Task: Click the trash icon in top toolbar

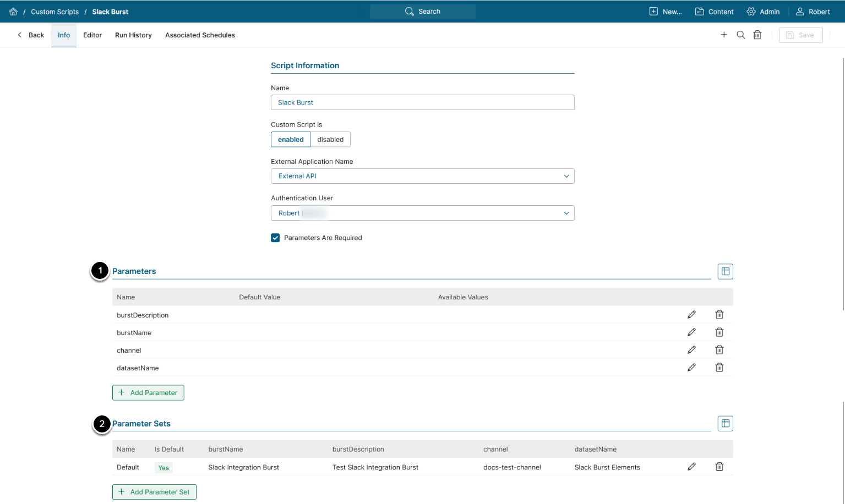Action: pos(757,35)
